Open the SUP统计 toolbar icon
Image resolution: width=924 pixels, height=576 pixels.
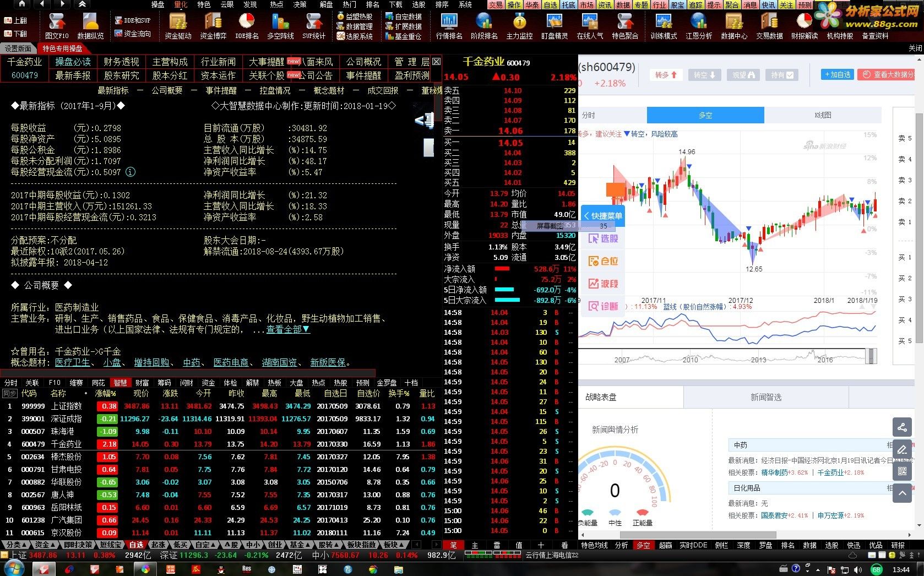314,25
